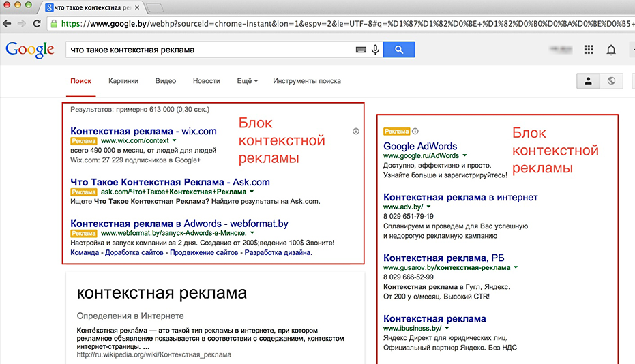The image size is (635, 364).
Task: Click the browser forward arrow
Action: 21,23
